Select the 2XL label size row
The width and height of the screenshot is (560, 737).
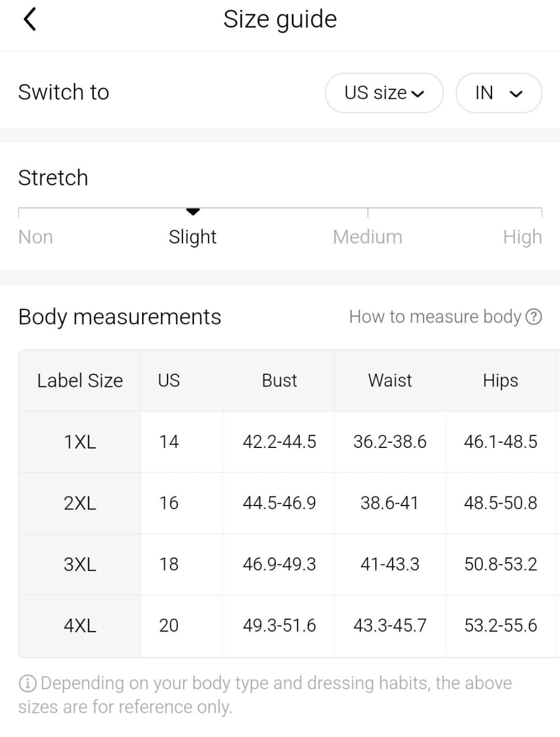pos(289,503)
